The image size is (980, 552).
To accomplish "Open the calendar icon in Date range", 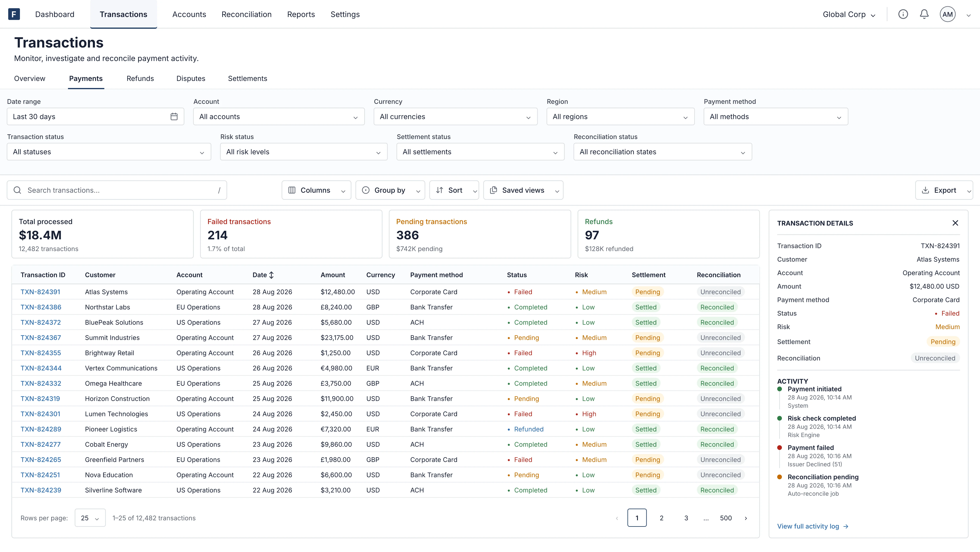I will tap(174, 117).
